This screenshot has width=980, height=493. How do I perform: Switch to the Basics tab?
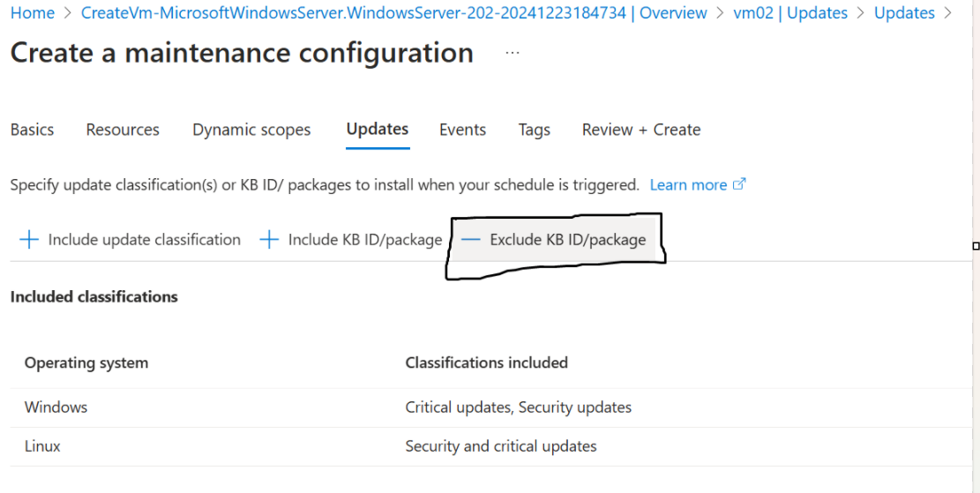pyautogui.click(x=33, y=130)
